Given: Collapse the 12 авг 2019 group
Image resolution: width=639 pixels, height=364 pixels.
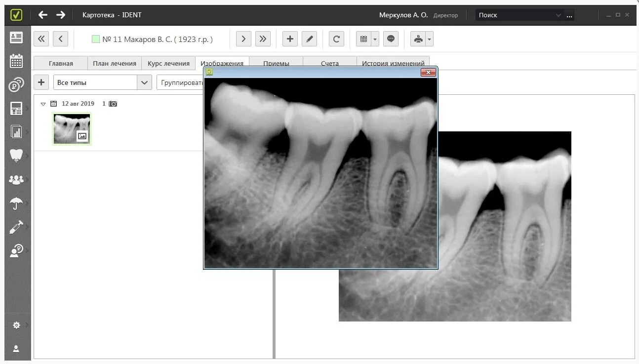Looking at the screenshot, I should [x=43, y=104].
